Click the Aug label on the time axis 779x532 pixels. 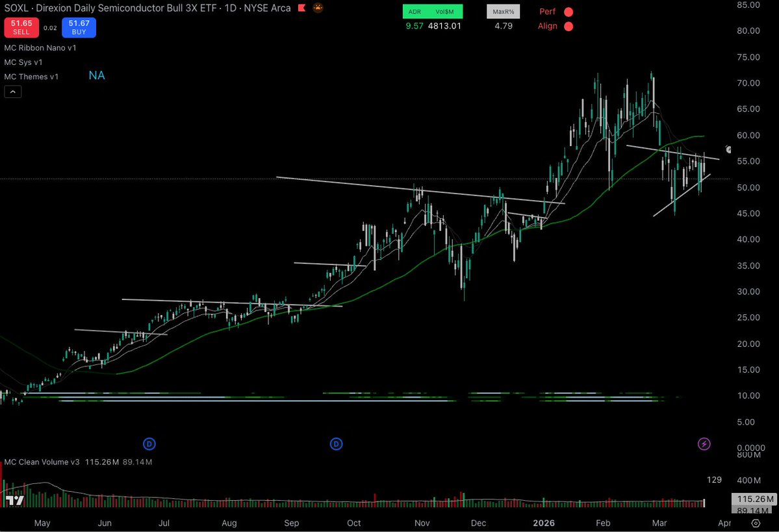pos(229,523)
